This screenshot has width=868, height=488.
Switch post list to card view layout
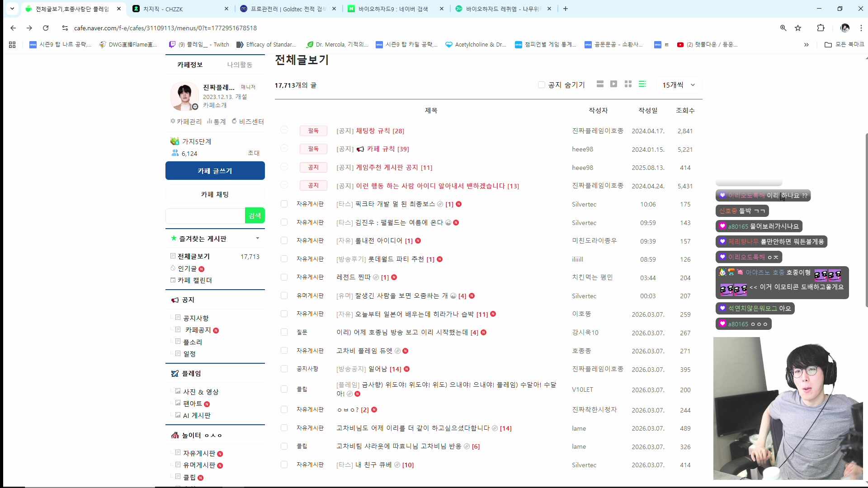pyautogui.click(x=600, y=84)
